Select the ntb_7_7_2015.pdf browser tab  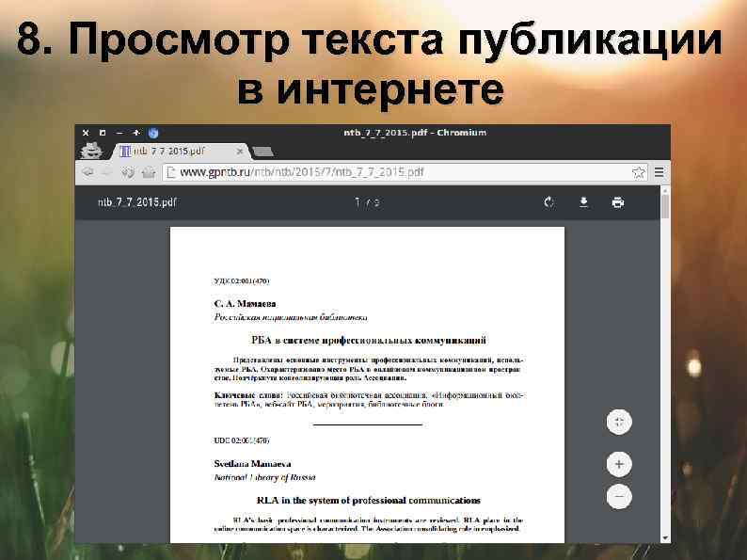coord(181,152)
